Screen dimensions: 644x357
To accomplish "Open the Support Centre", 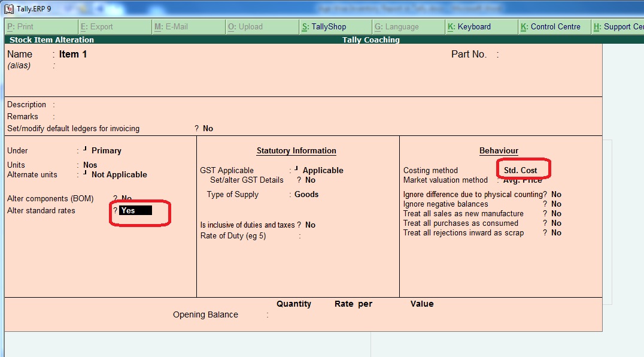I will point(622,26).
